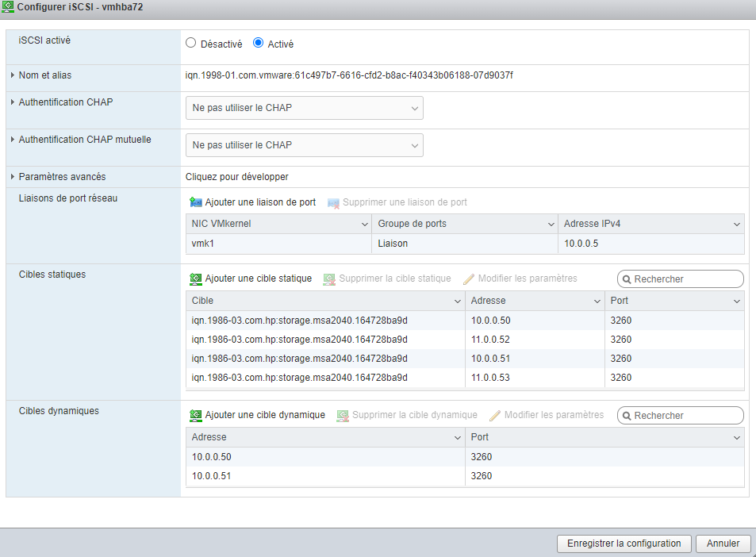Open the Authentification CHAP dropdown
756x557 pixels.
[305, 108]
